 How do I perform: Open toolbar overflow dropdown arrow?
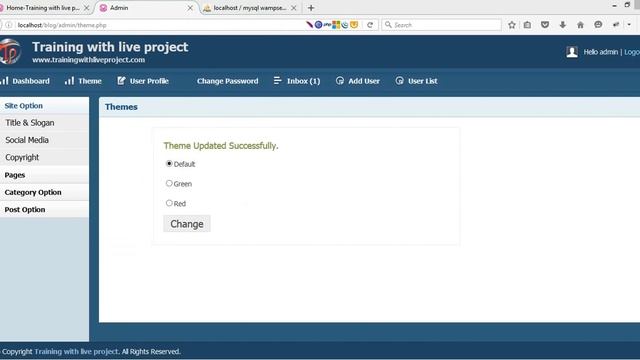pos(629,25)
